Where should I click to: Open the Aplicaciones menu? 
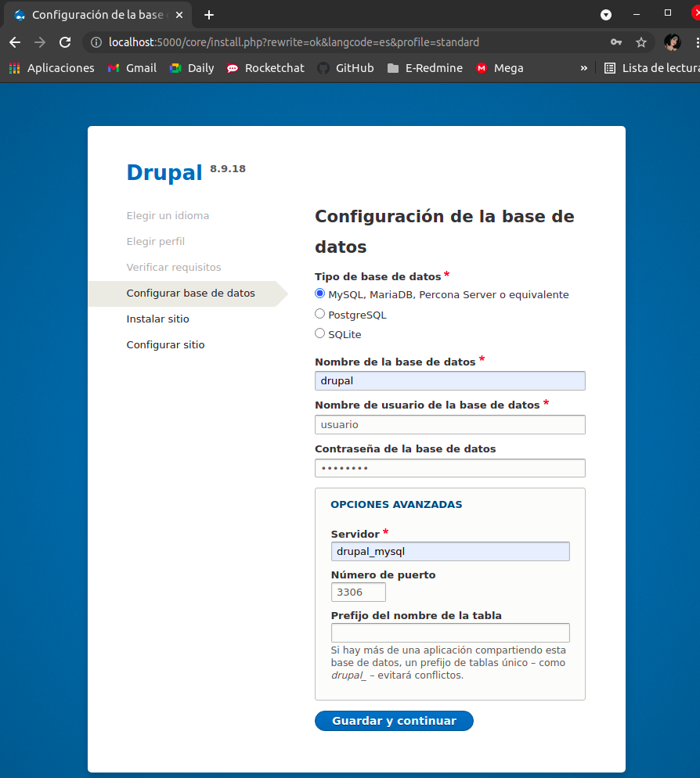click(52, 68)
